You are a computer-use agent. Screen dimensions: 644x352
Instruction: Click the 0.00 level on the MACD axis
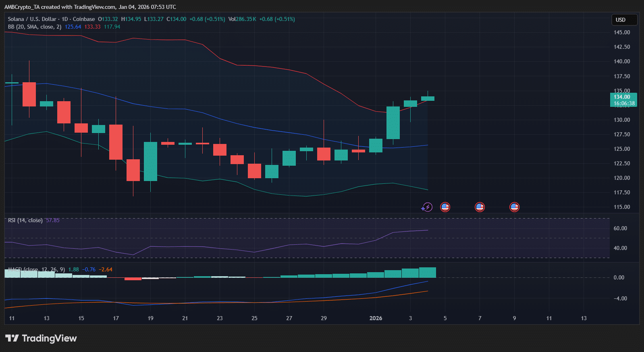click(x=619, y=277)
